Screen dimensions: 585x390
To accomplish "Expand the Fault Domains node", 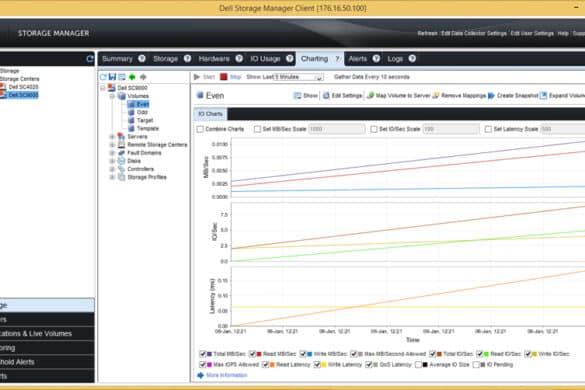I will coord(112,153).
